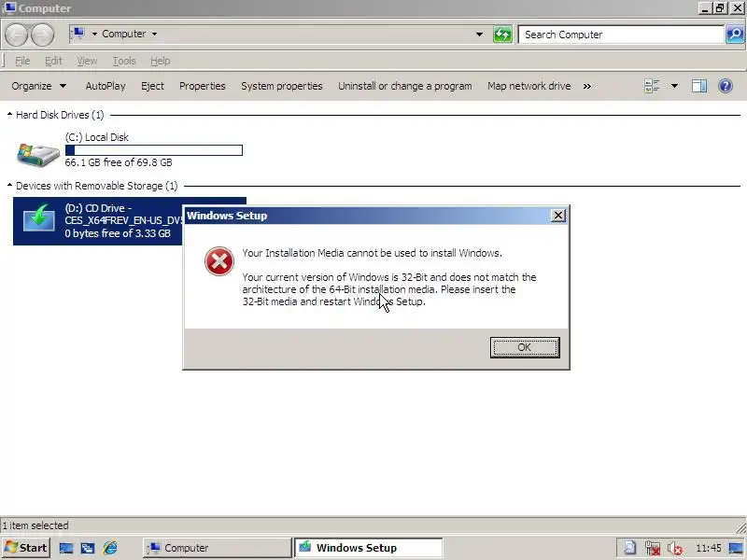
Task: Click the Switch between windows quick launch icon
Action: point(88,548)
